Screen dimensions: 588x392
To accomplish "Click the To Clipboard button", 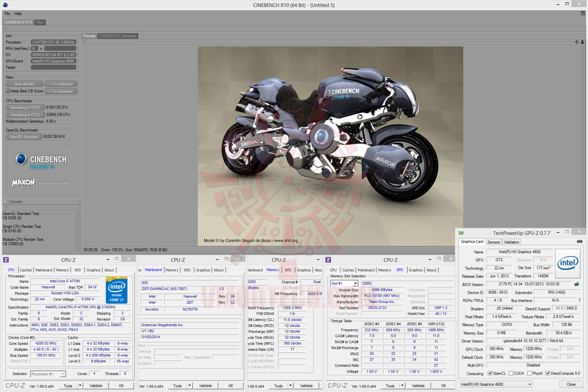I will click(61, 84).
